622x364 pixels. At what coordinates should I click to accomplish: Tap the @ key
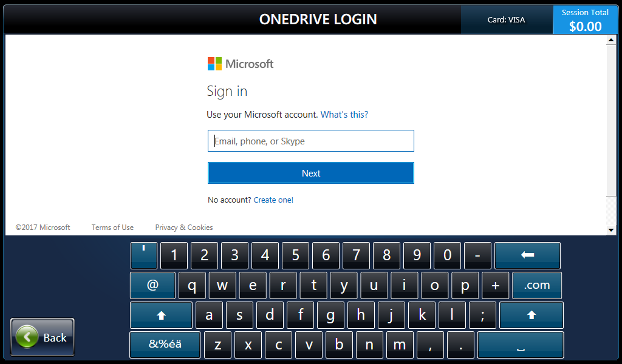tap(152, 285)
